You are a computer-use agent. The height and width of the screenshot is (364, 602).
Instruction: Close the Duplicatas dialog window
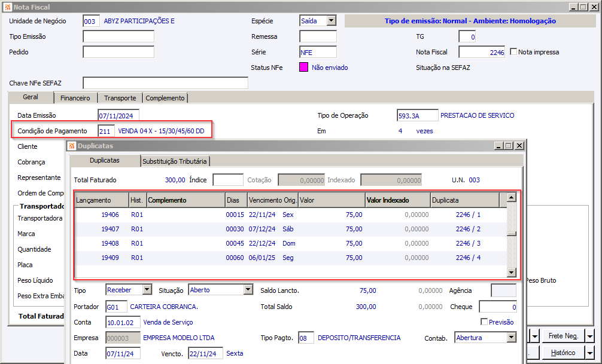[519, 145]
